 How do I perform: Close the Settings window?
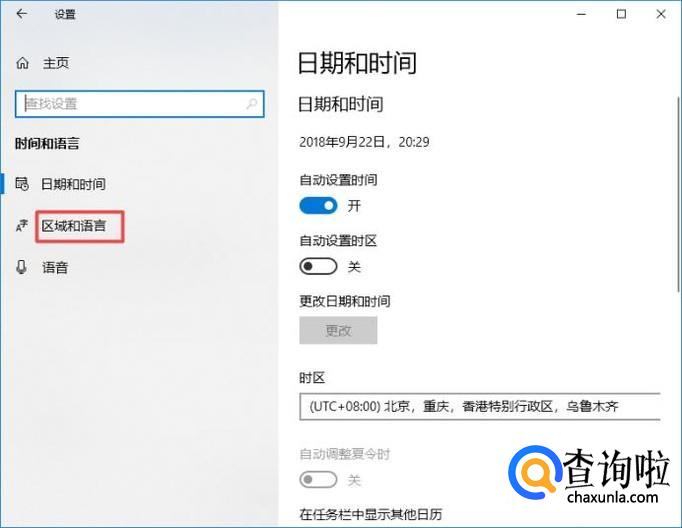(x=661, y=14)
